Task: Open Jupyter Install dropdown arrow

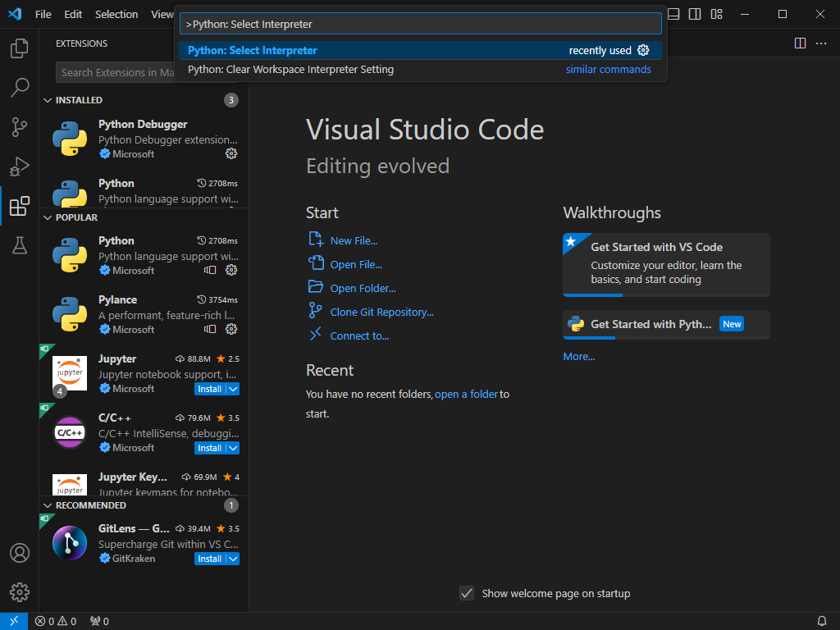Action: click(x=233, y=389)
